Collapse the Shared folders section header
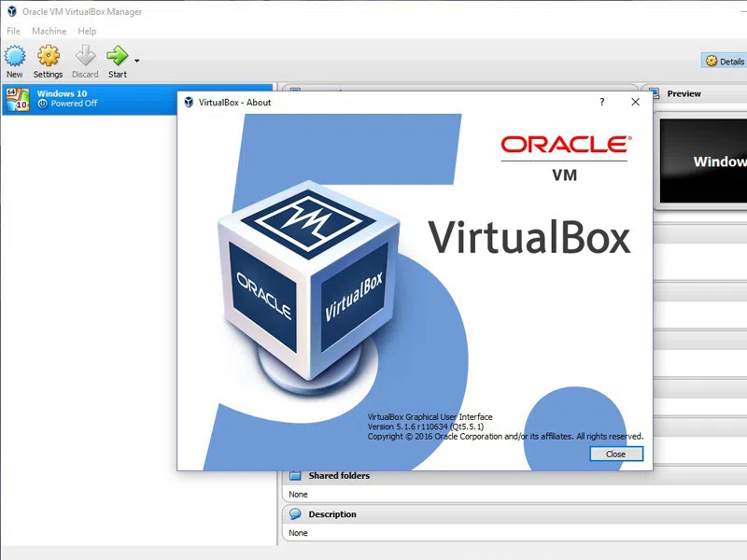 [x=514, y=476]
